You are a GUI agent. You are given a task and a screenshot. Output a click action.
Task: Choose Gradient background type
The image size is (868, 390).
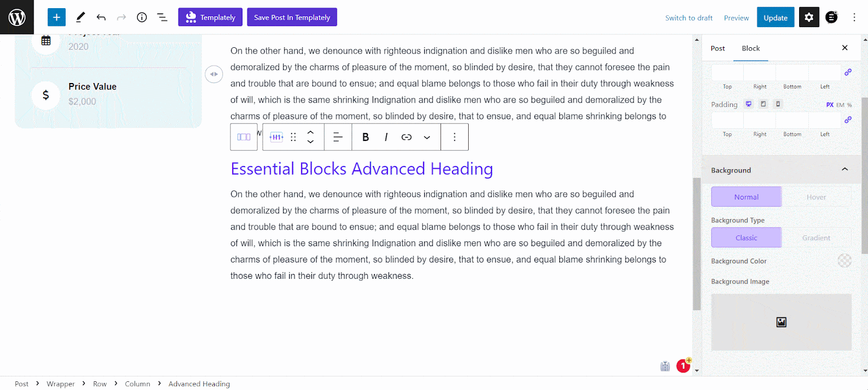coord(816,238)
